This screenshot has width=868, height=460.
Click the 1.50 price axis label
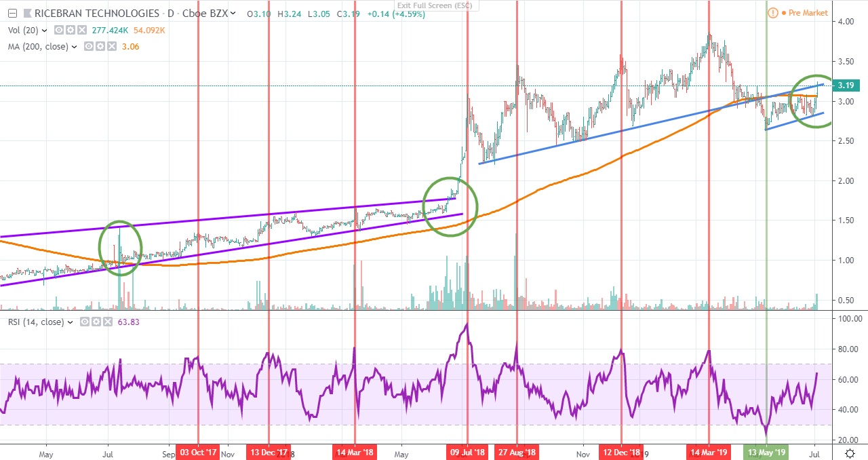pos(848,221)
